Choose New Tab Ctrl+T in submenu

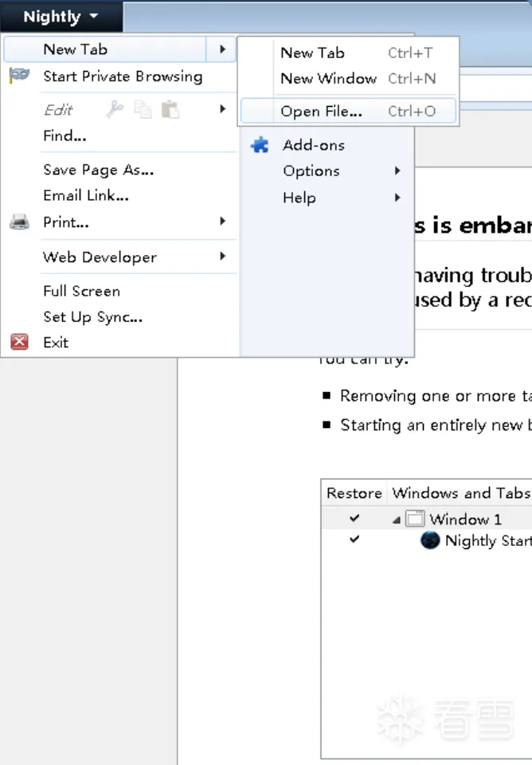pos(348,53)
